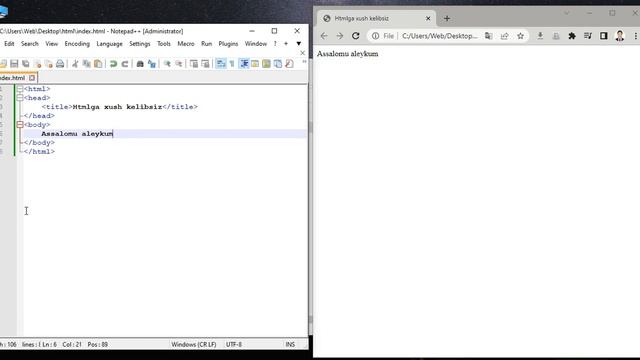The height and width of the screenshot is (360, 640).
Task: Click the Assalomu aleykum line in editor
Action: tap(77, 133)
